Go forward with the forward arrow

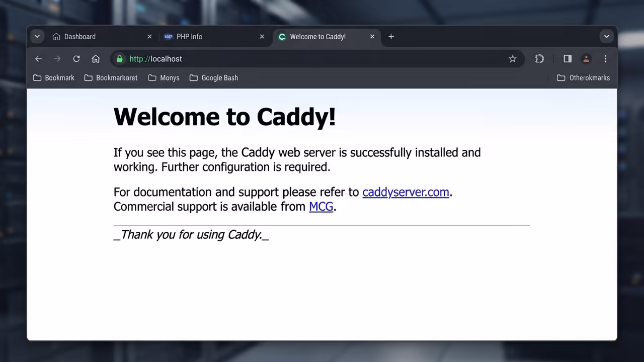click(57, 59)
